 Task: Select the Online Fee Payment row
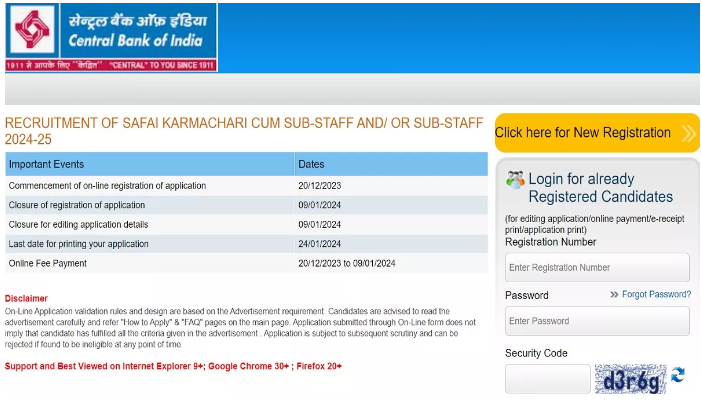pos(246,263)
